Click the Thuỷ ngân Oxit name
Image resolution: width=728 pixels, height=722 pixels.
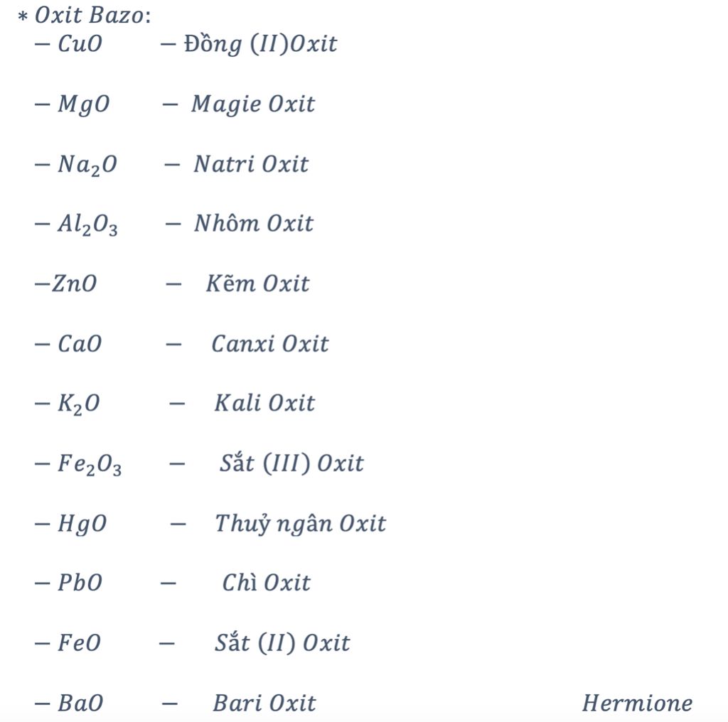(x=301, y=524)
